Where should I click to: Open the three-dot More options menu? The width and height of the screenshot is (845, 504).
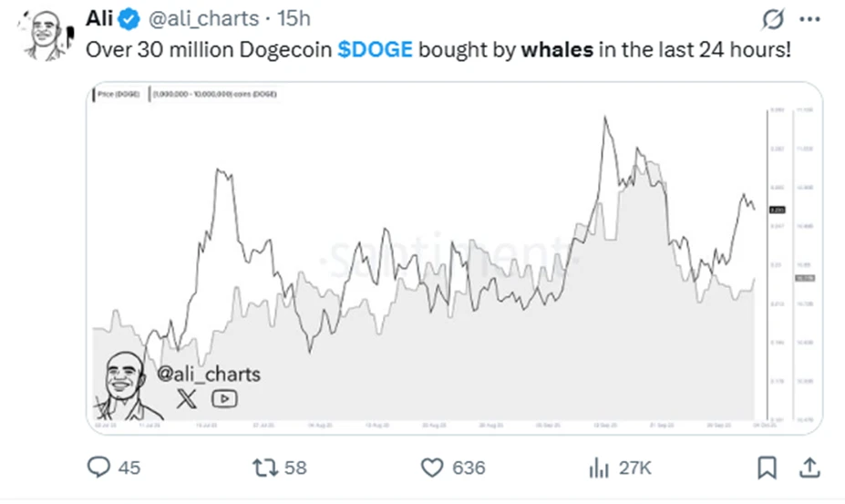tap(809, 19)
